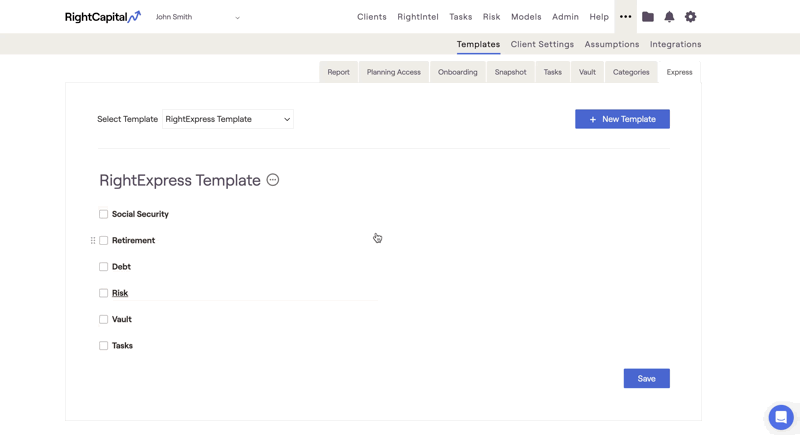Switch to Integrations tab
This screenshot has height=435, width=800.
676,44
